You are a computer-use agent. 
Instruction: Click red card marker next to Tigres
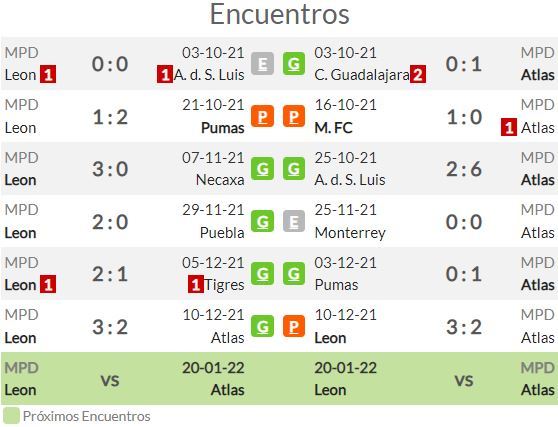196,284
